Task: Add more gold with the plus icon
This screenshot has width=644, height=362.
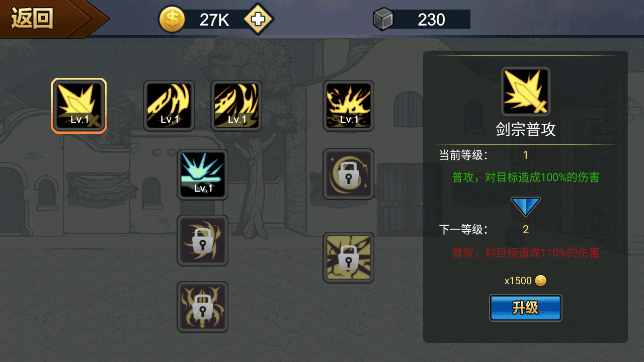Action: pos(258,19)
